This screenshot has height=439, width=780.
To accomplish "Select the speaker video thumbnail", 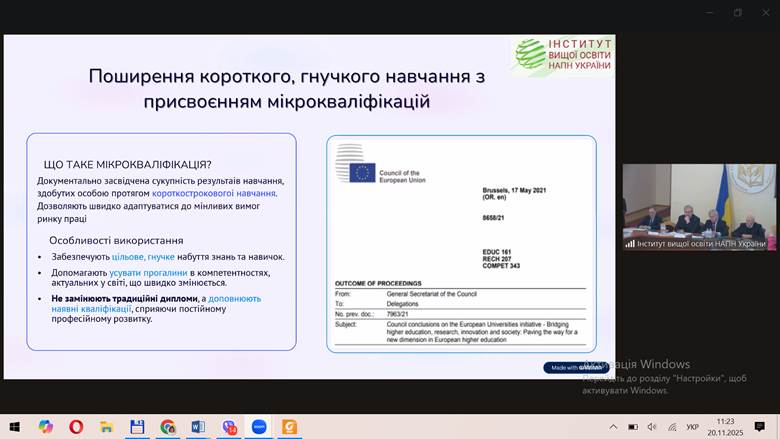I will click(x=699, y=207).
